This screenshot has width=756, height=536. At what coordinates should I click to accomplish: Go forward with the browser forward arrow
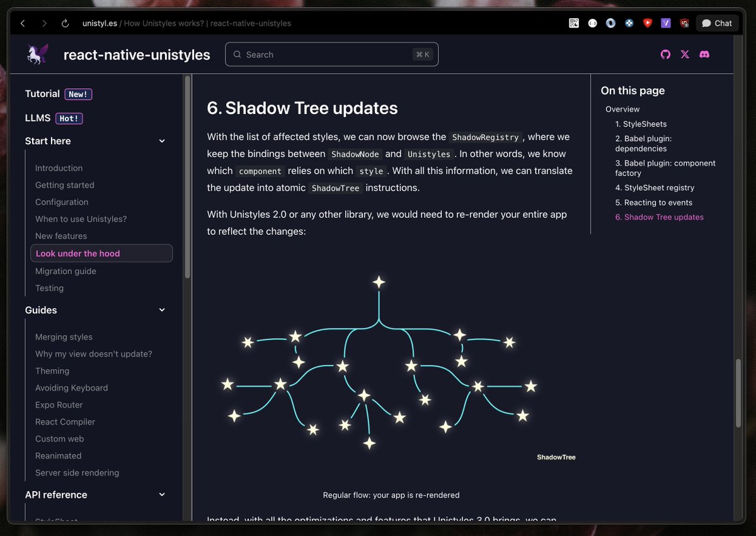point(44,23)
